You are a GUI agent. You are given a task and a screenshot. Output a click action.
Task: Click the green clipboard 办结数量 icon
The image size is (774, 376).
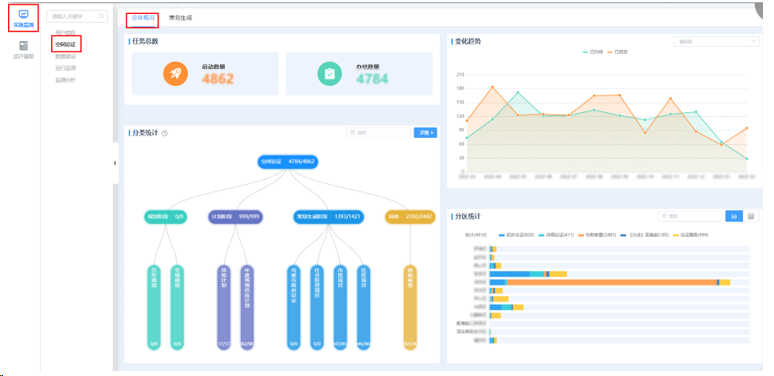click(x=330, y=74)
